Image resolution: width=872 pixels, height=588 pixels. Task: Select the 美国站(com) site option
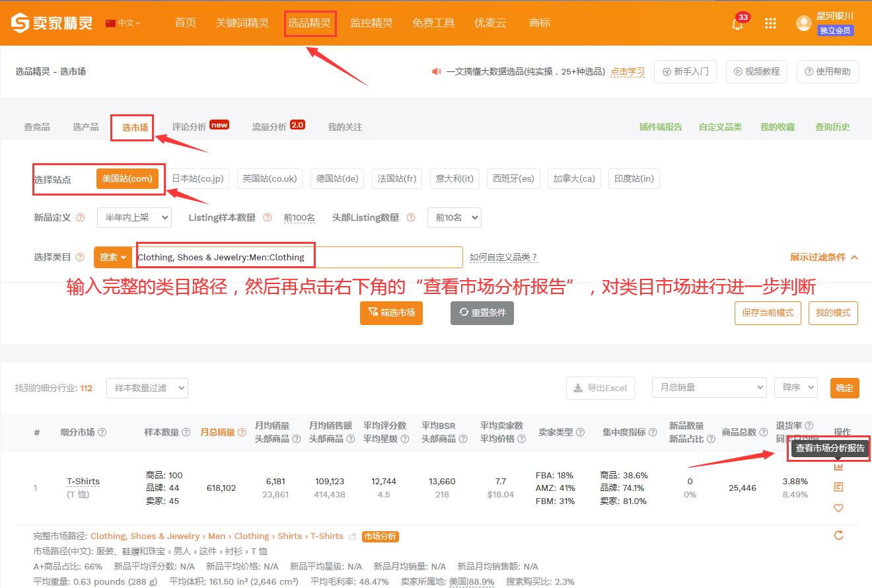tap(127, 178)
